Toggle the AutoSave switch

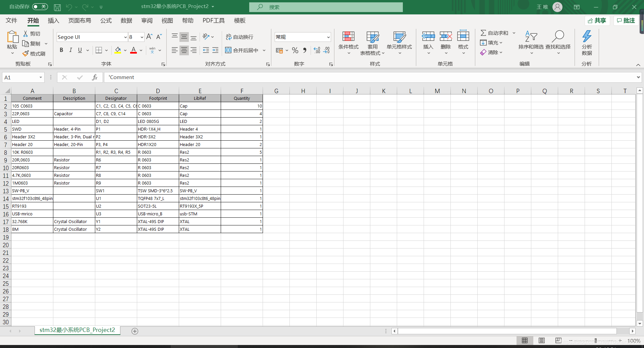[40, 7]
